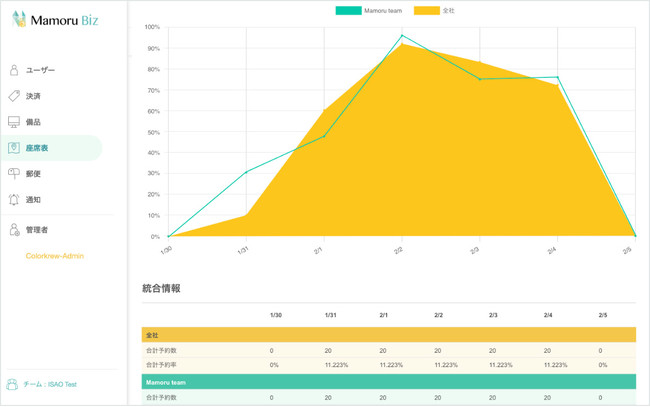
Task: Click the tag icon beside 決済
Action: pos(14,96)
